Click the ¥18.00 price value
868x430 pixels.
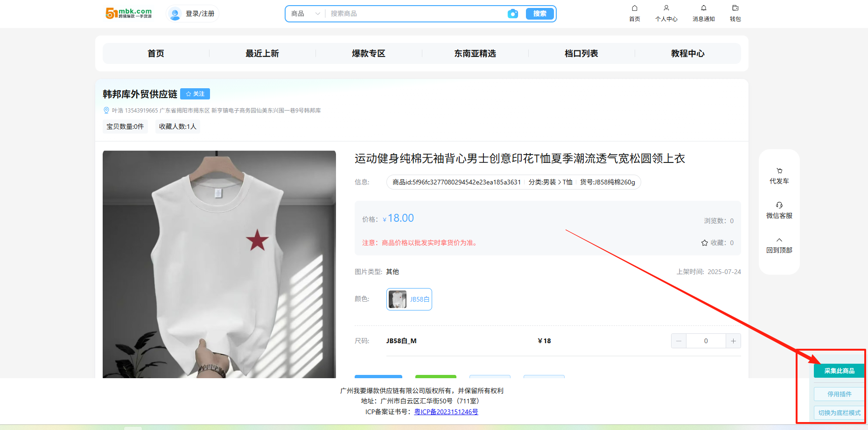pos(399,218)
